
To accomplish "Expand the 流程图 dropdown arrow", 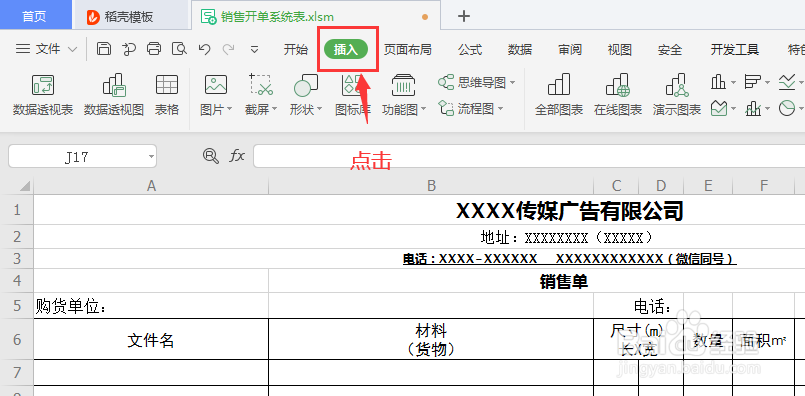I will 500,108.
